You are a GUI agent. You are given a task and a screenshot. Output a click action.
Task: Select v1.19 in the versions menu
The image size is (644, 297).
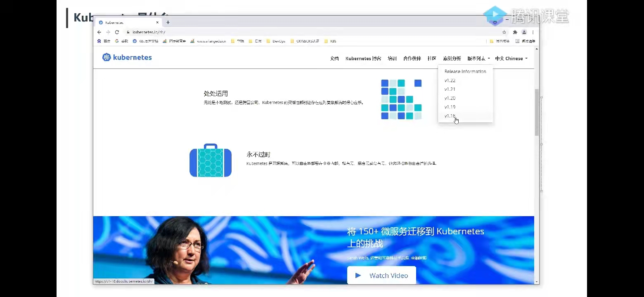coord(465,107)
